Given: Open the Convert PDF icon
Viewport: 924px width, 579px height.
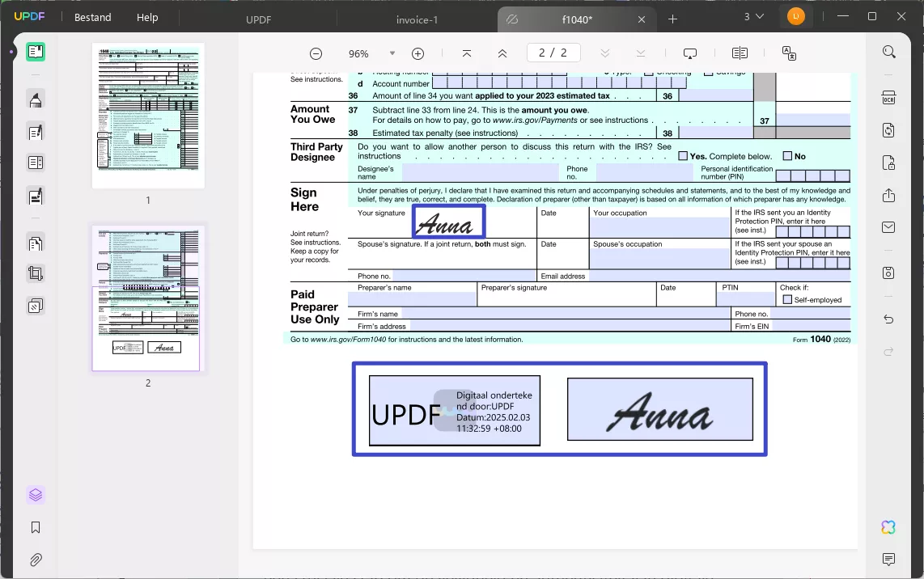Looking at the screenshot, I should [x=888, y=130].
